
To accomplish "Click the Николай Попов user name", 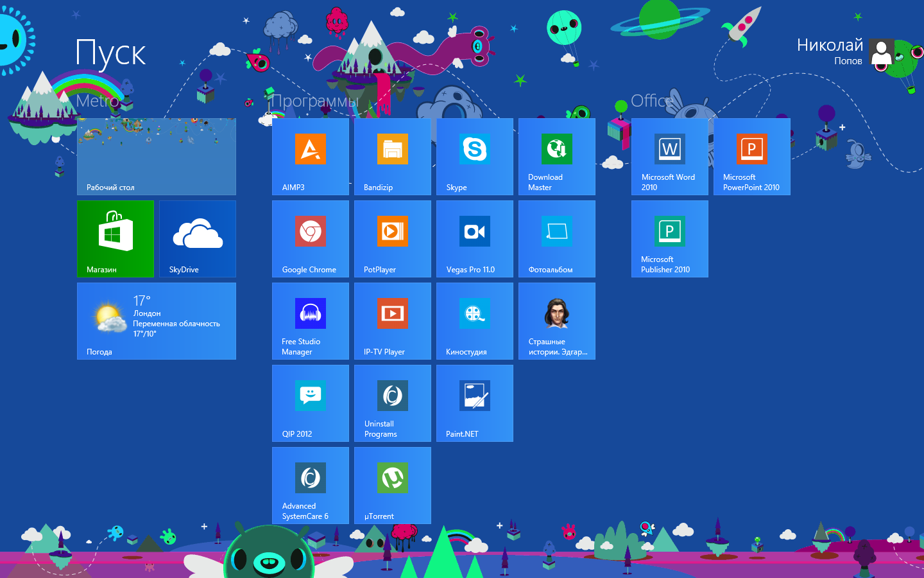I will 830,51.
